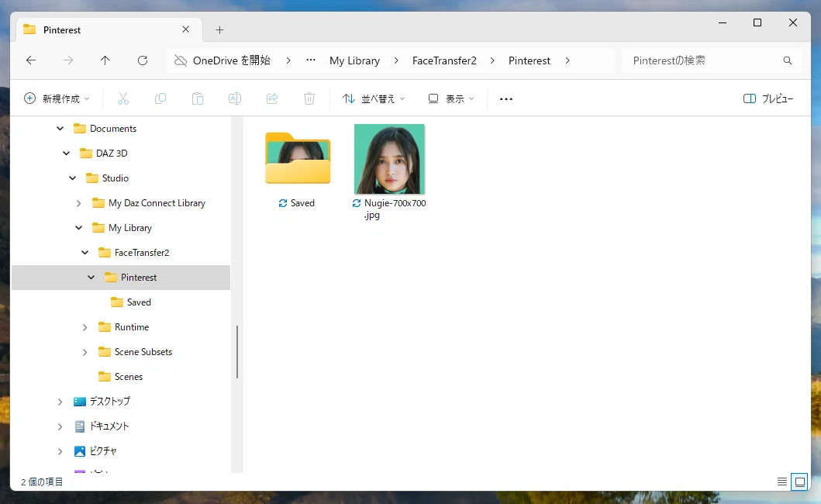Click the copy icon in toolbar
Viewport: 821px width, 504px height.
[x=160, y=98]
